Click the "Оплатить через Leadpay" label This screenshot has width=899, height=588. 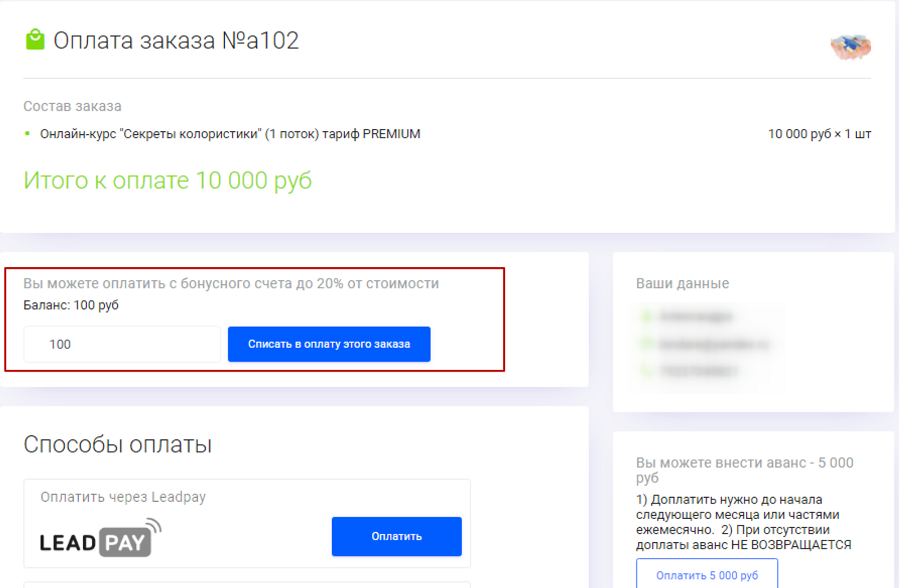(123, 497)
